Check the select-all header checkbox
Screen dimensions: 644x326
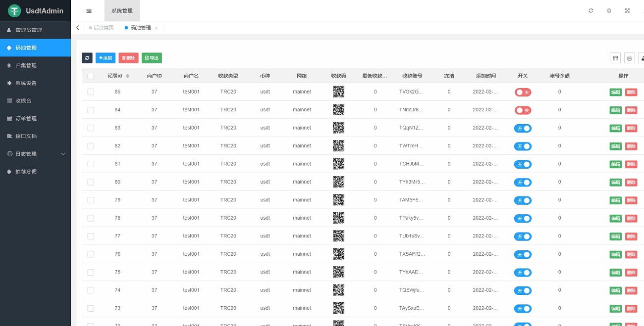click(x=91, y=76)
